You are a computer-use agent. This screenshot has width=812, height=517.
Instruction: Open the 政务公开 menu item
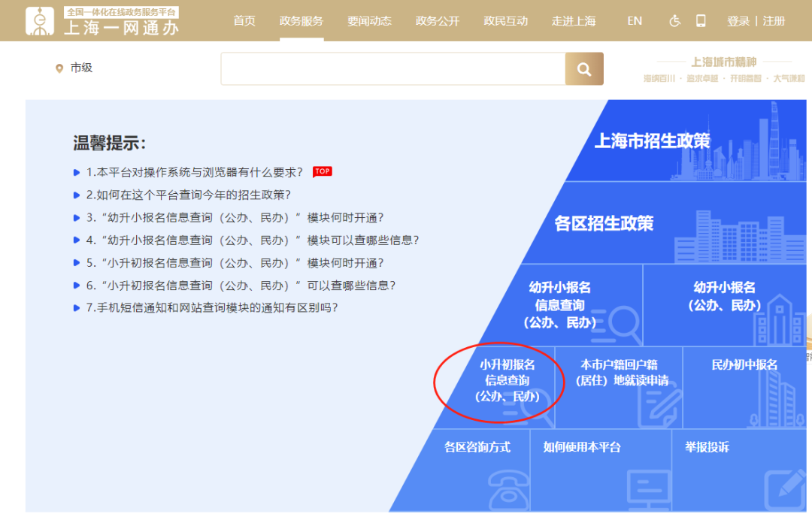[x=438, y=21]
